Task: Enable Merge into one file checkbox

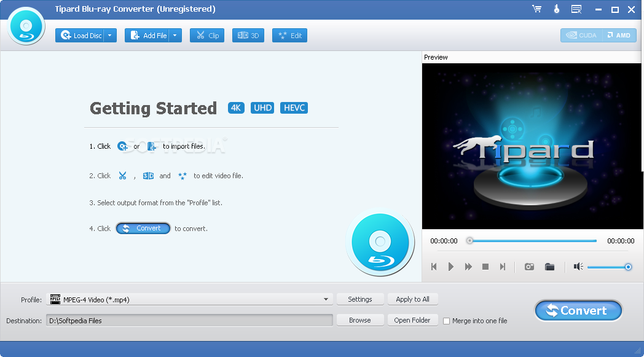Action: 447,321
